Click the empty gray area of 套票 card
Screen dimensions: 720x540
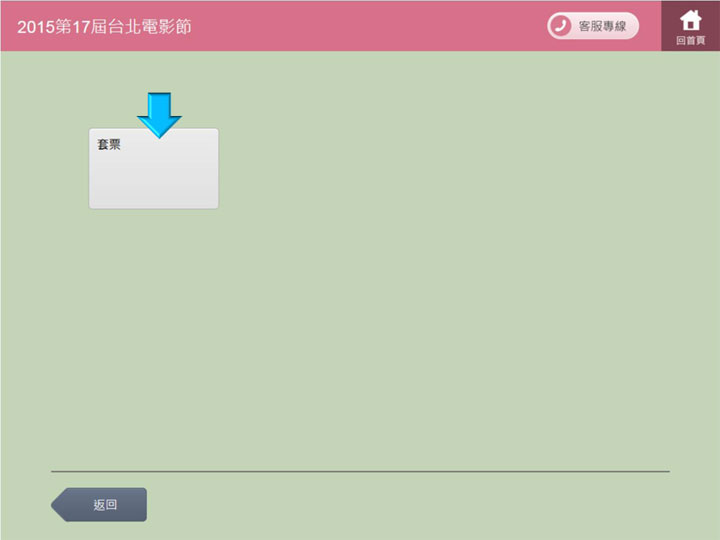click(x=160, y=180)
